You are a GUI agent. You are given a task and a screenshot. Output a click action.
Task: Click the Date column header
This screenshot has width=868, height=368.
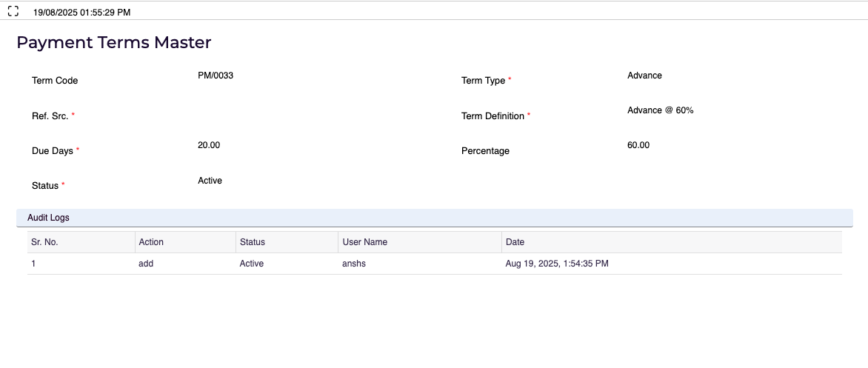(x=515, y=242)
